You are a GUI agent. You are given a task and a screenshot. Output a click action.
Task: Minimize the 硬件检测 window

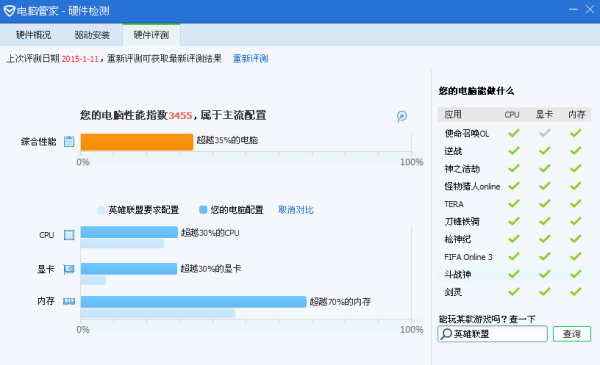tap(573, 10)
